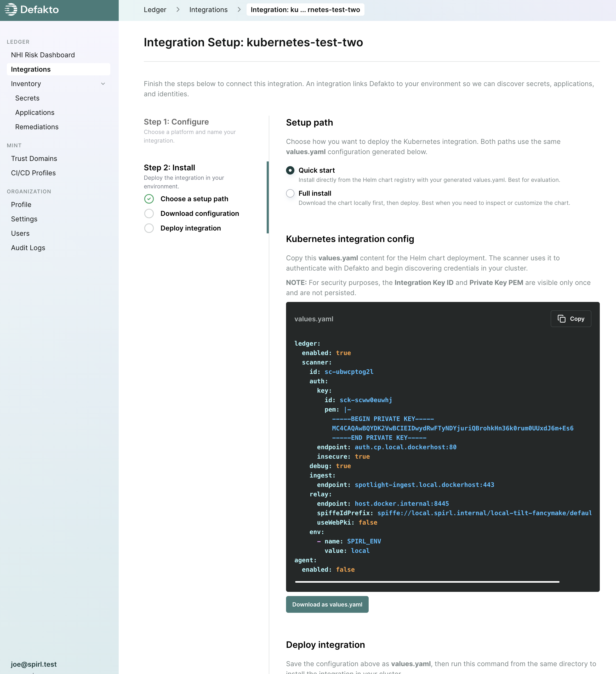This screenshot has width=616, height=674.
Task: Click the Kubernetes integration config heading
Action: (350, 239)
